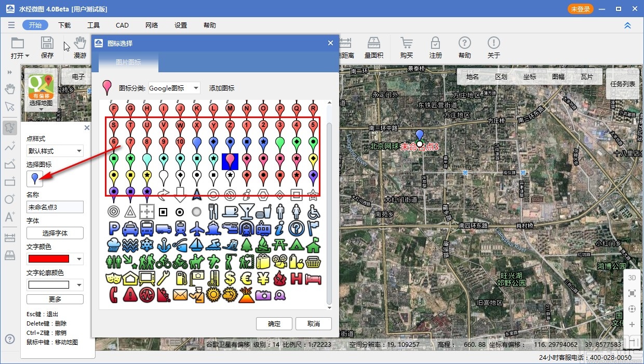
Task: Pick the red pin marker labeled Z
Action: pos(230,128)
